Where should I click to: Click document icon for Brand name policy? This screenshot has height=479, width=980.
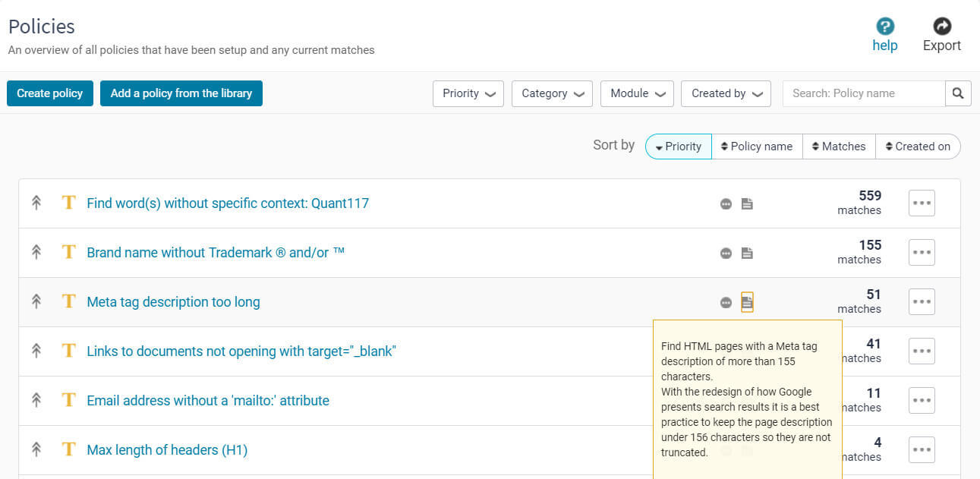(x=747, y=253)
